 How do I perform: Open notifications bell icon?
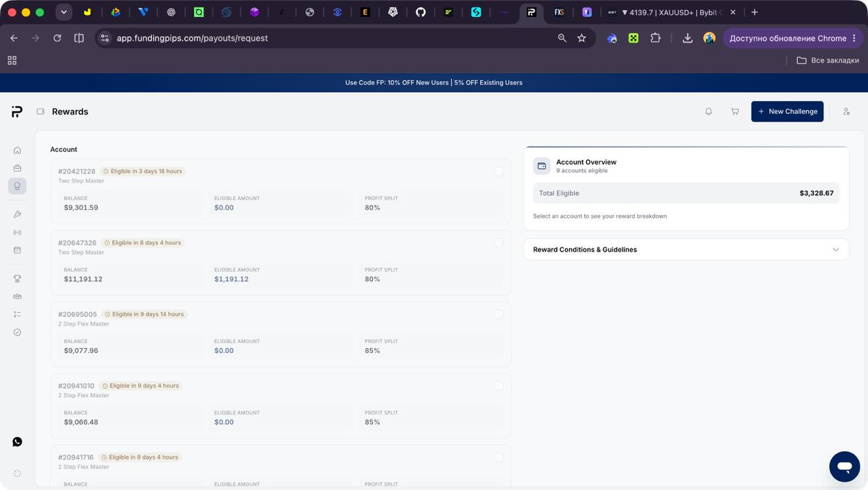click(x=709, y=111)
